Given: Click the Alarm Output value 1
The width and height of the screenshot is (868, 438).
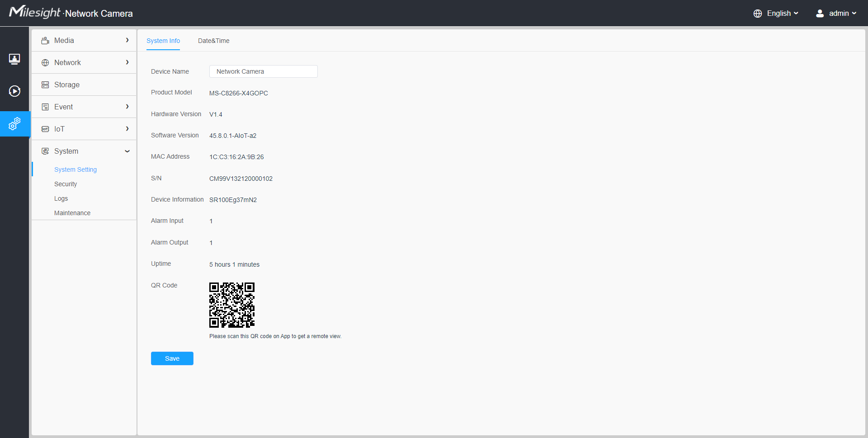Looking at the screenshot, I should (211, 243).
